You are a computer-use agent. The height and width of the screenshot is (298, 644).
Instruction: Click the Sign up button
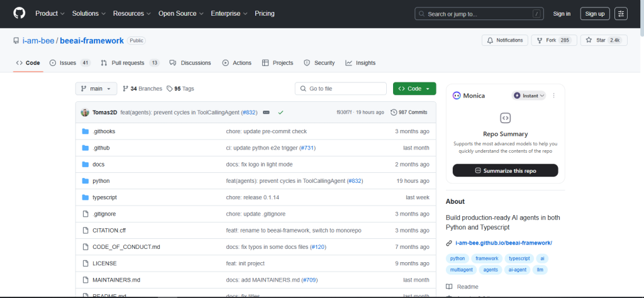[595, 14]
